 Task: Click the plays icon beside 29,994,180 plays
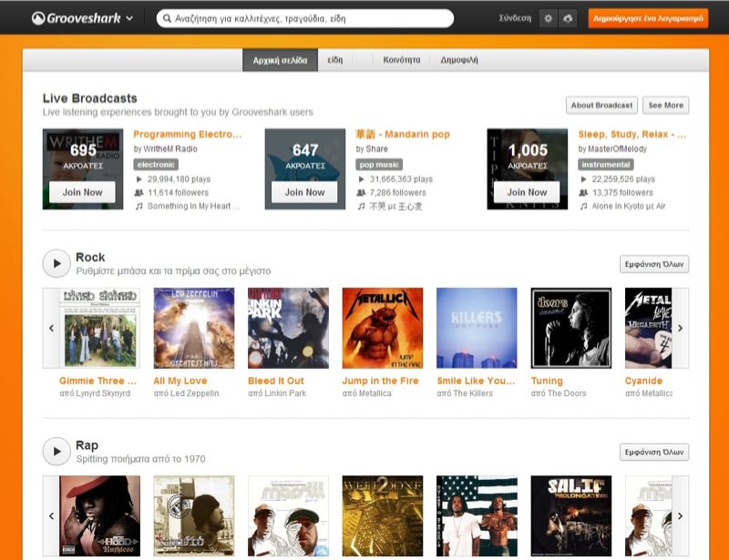tap(139, 178)
